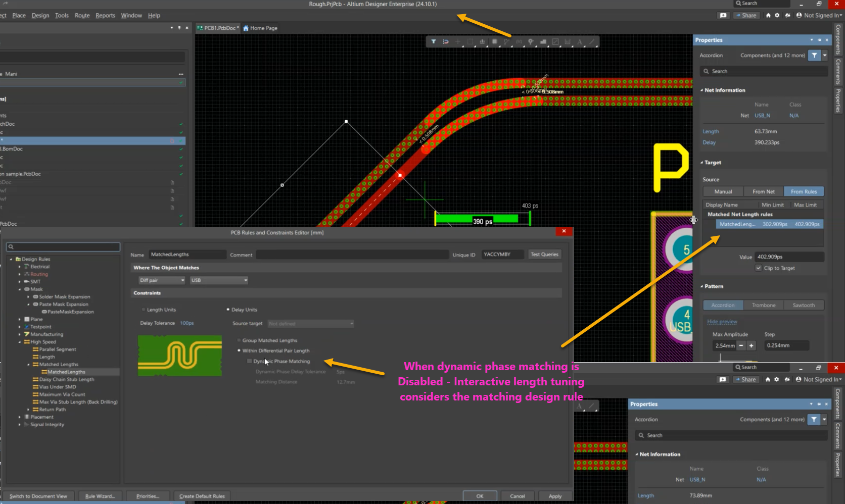
Task: Click the Hide preview link
Action: click(722, 322)
